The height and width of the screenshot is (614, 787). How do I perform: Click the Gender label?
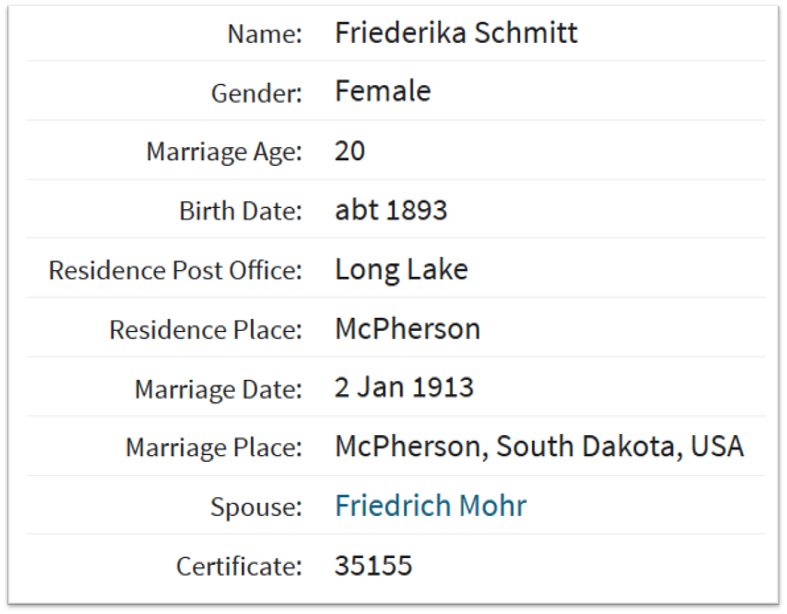click(x=257, y=93)
